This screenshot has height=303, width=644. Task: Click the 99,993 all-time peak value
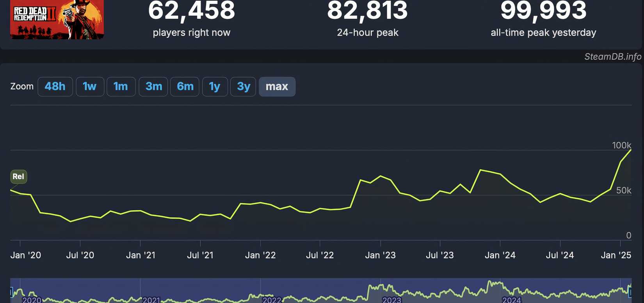[x=543, y=11]
